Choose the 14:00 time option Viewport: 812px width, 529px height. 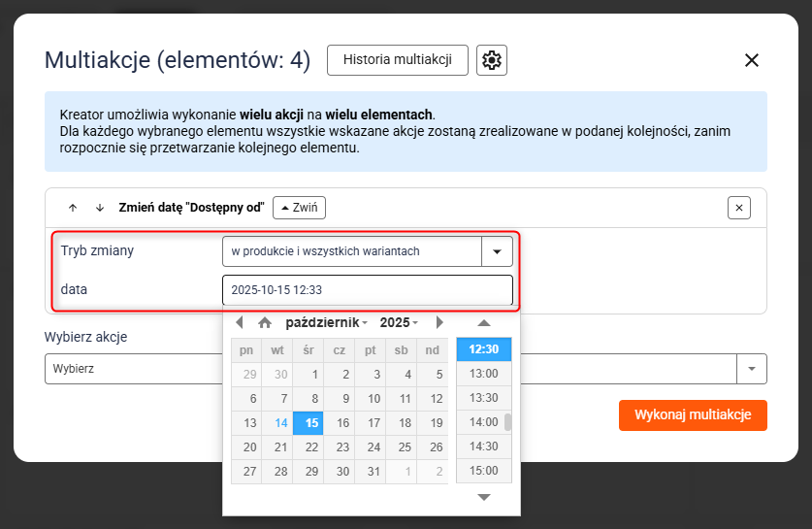pos(483,422)
